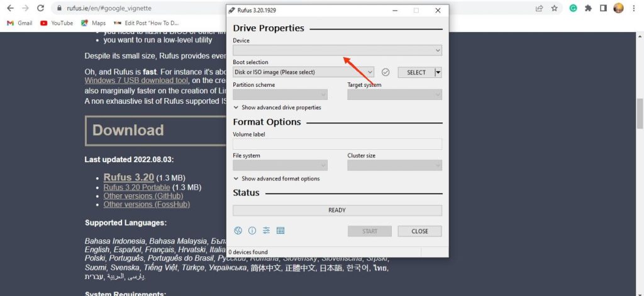Viewport: 644px width, 296px height.
Task: Close the Rufus window with X
Action: pos(438,11)
